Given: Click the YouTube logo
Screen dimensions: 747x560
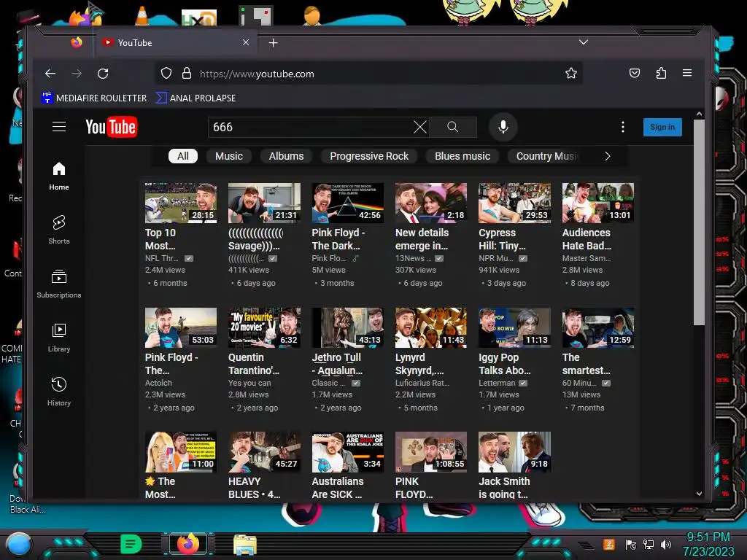Looking at the screenshot, I should pyautogui.click(x=112, y=127).
